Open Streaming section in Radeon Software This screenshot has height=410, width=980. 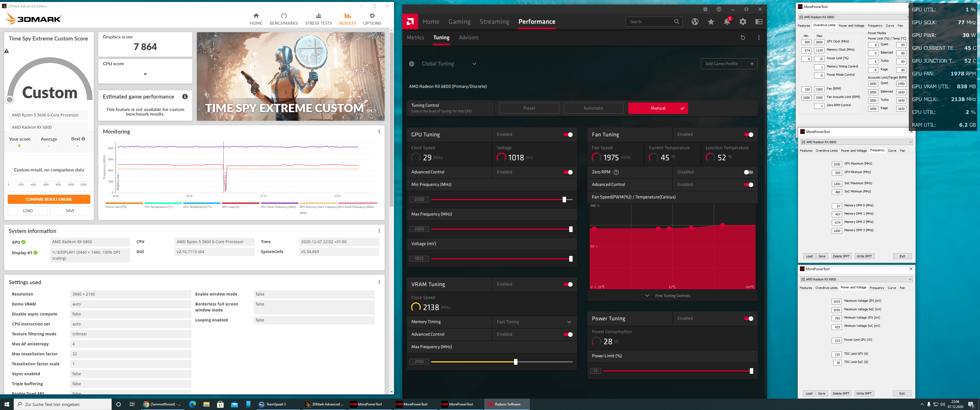coord(494,22)
